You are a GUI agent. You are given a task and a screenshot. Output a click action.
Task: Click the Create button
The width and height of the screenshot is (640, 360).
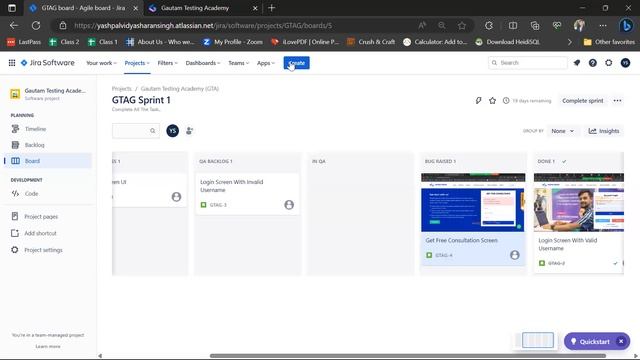[x=297, y=63]
